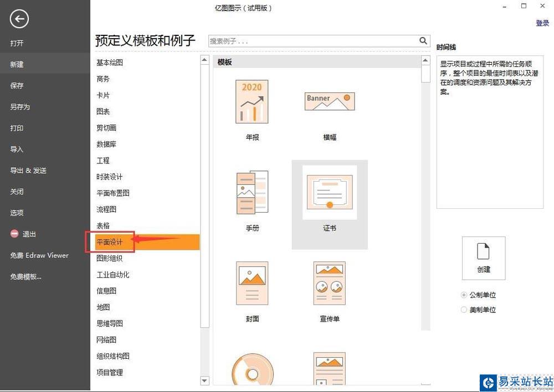Open 选项 in the sidebar
The width and height of the screenshot is (554, 392).
coord(17,213)
